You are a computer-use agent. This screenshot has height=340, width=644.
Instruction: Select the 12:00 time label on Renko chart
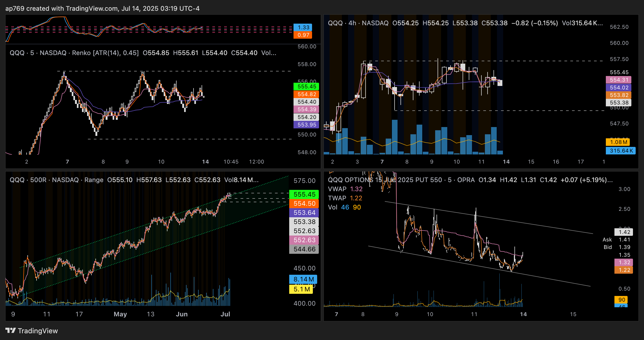(x=257, y=162)
